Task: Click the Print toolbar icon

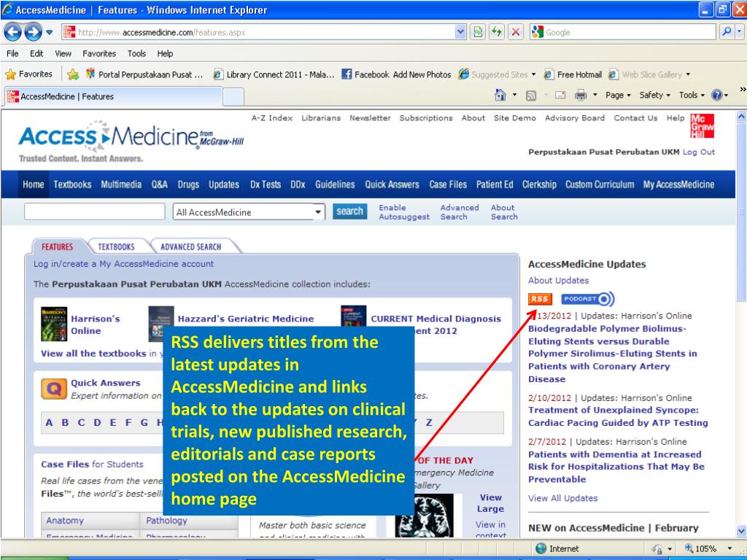Action: 581,96
